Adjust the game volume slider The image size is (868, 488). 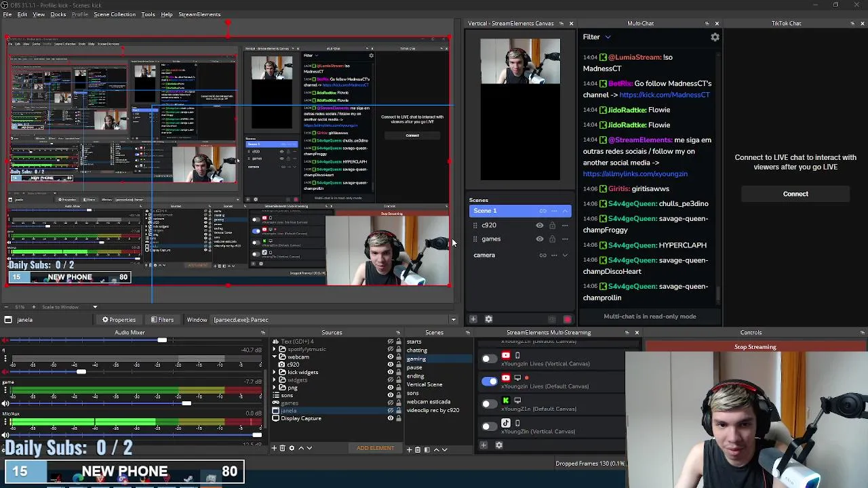click(186, 404)
